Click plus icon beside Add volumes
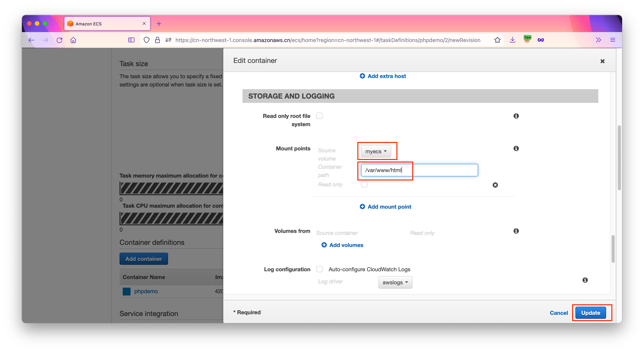Image resolution: width=644 pixels, height=352 pixels. point(324,245)
